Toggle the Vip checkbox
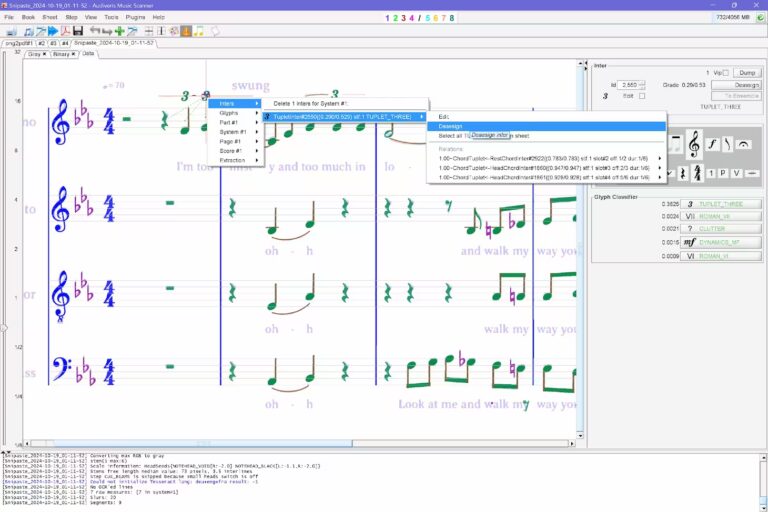Screen dimensions: 768x512 point(726,72)
